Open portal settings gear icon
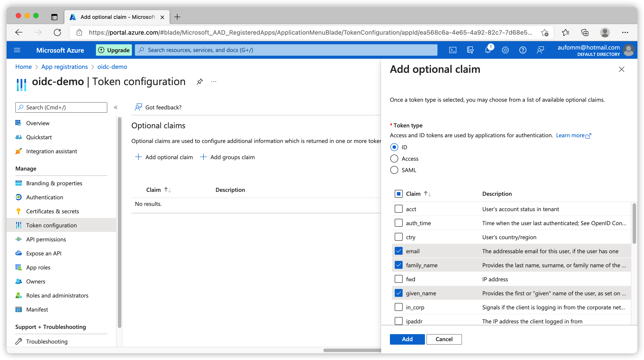The width and height of the screenshot is (644, 360). [x=505, y=50]
